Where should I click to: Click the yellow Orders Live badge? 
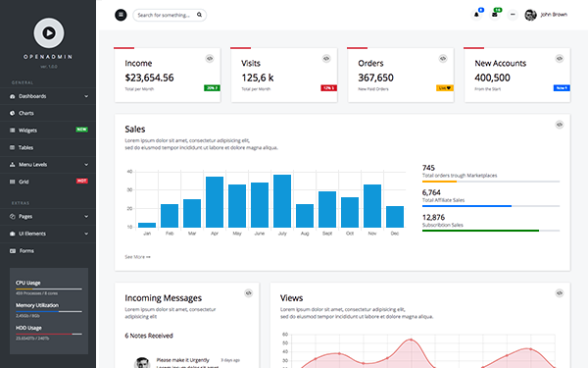click(x=445, y=88)
